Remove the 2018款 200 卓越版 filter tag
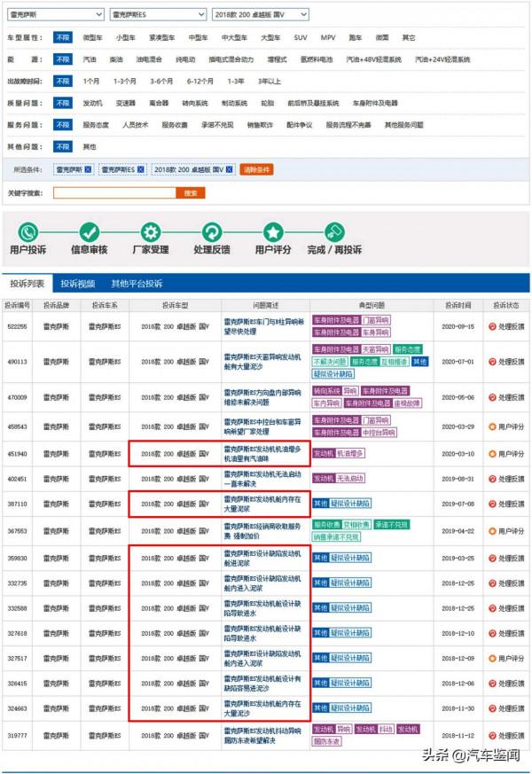The width and height of the screenshot is (532, 774). (229, 168)
